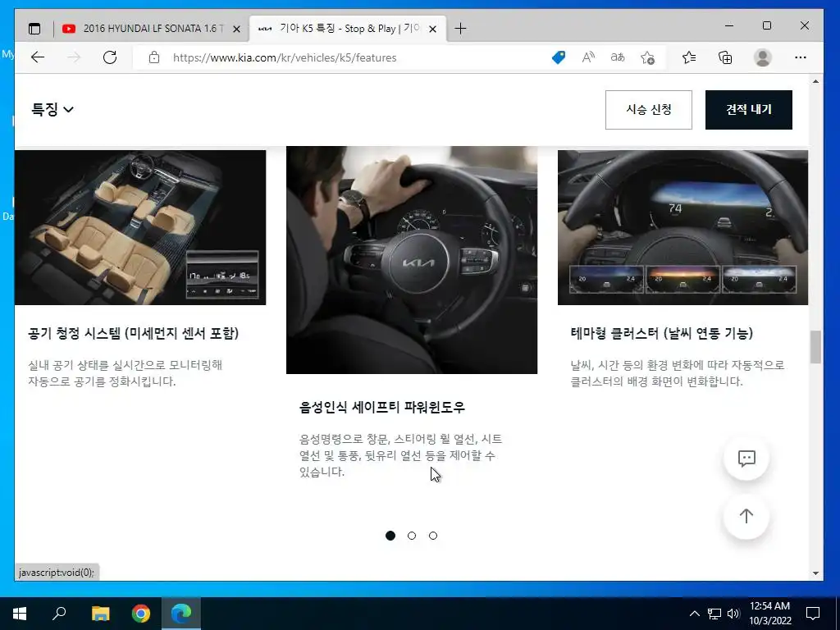The height and width of the screenshot is (630, 840).
Task: Jump to top with the arrow button
Action: pos(746,516)
